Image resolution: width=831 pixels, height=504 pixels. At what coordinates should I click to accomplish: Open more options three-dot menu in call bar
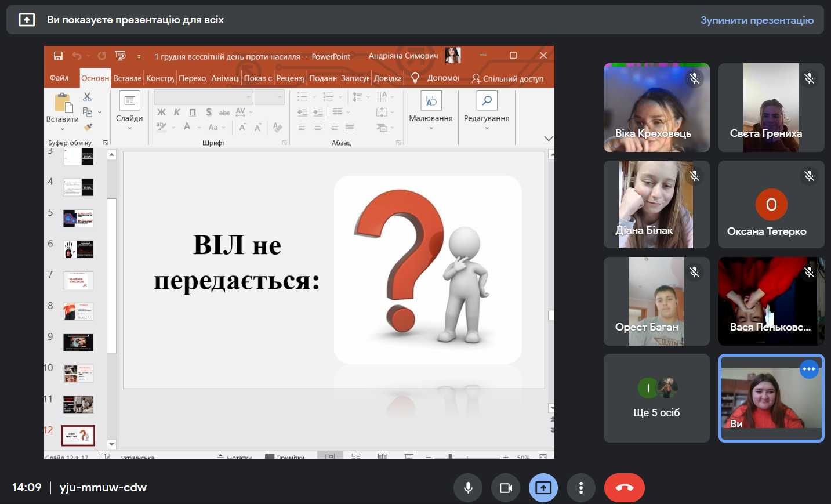(580, 488)
